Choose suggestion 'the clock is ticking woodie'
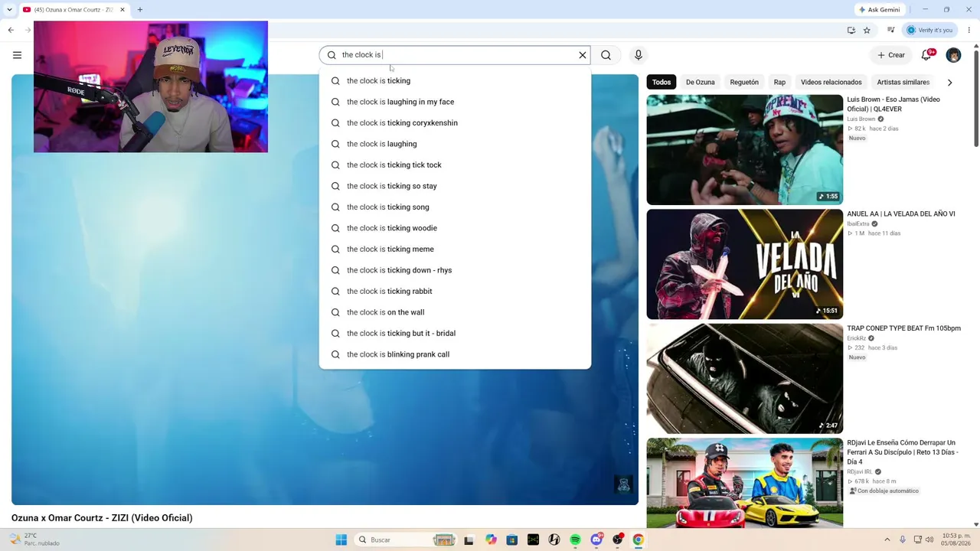 click(455, 228)
